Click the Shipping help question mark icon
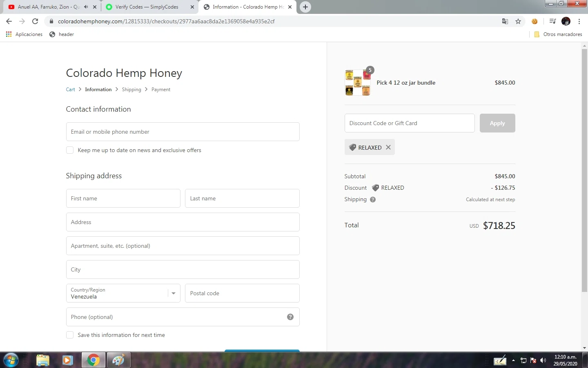 pos(373,200)
